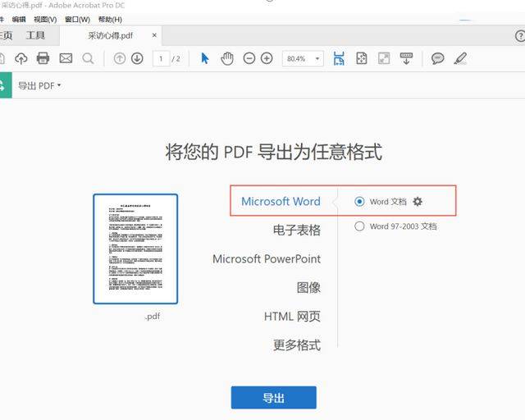Choose 更多格式 export option
The width and height of the screenshot is (525, 420).
click(x=297, y=345)
